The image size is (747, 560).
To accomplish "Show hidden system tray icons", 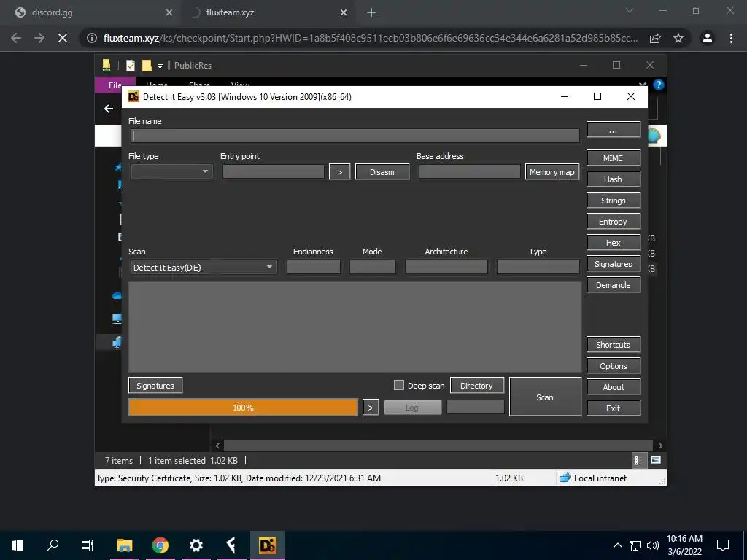I will coord(617,545).
